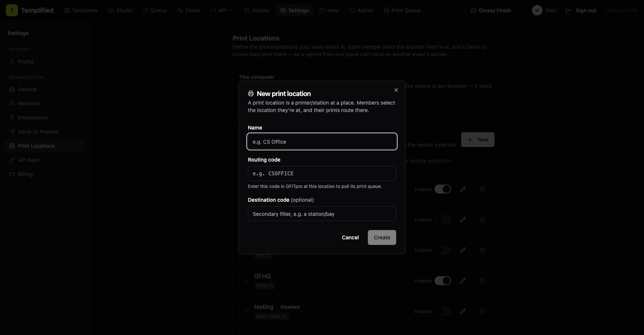This screenshot has width=644, height=335.
Task: Open the Glossy Finish organization dropdown
Action: tap(494, 10)
